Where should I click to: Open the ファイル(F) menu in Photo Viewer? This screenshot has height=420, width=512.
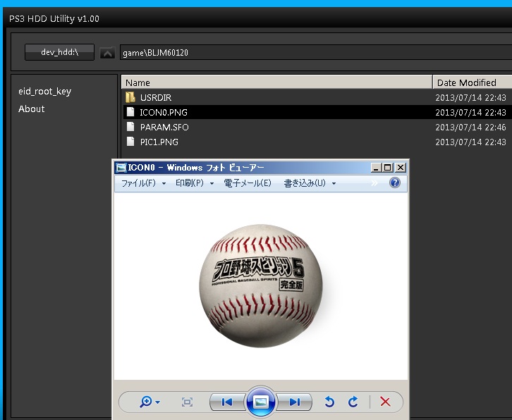(138, 183)
